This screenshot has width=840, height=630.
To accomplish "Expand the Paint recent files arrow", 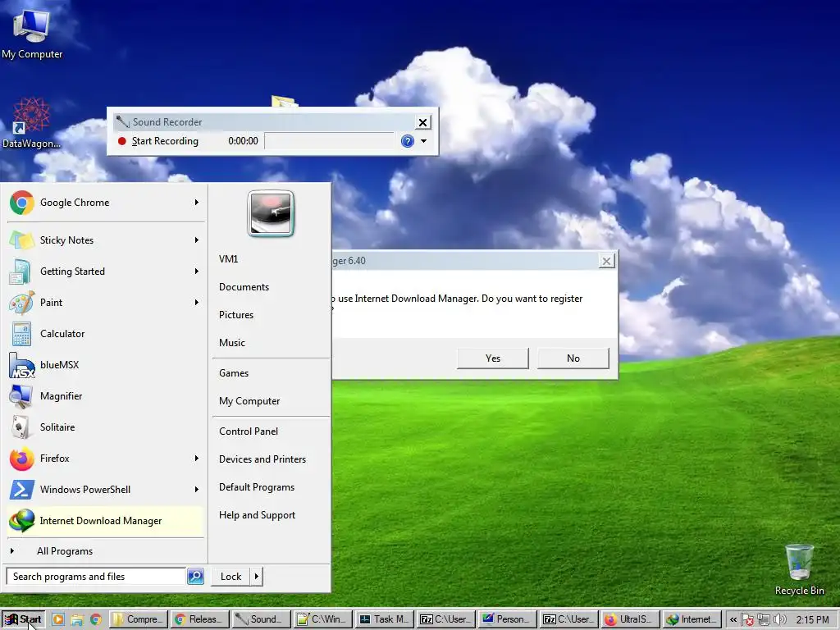I will click(197, 302).
